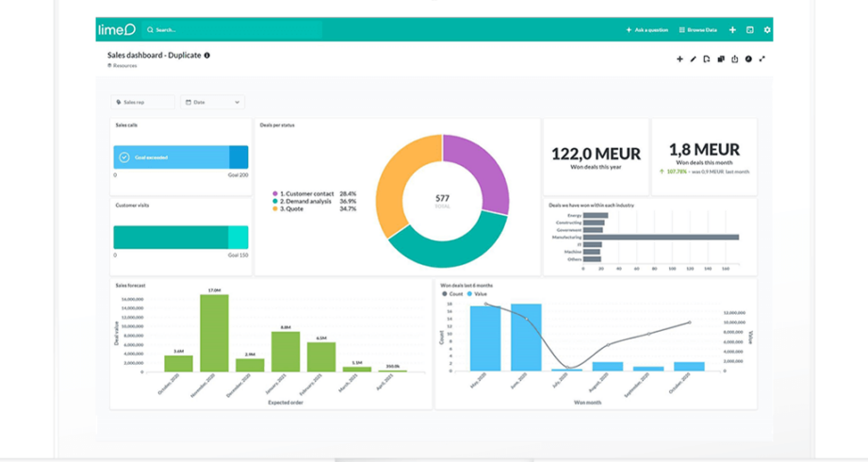Click the Sales rep filter field

click(x=143, y=102)
